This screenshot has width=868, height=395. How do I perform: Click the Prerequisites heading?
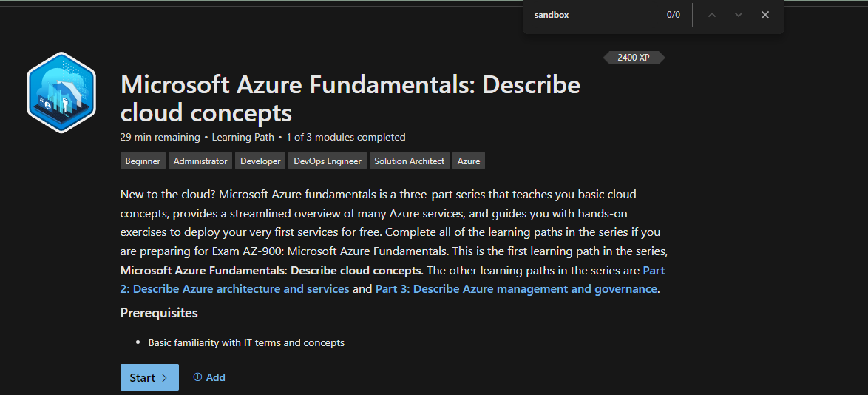pyautogui.click(x=159, y=313)
